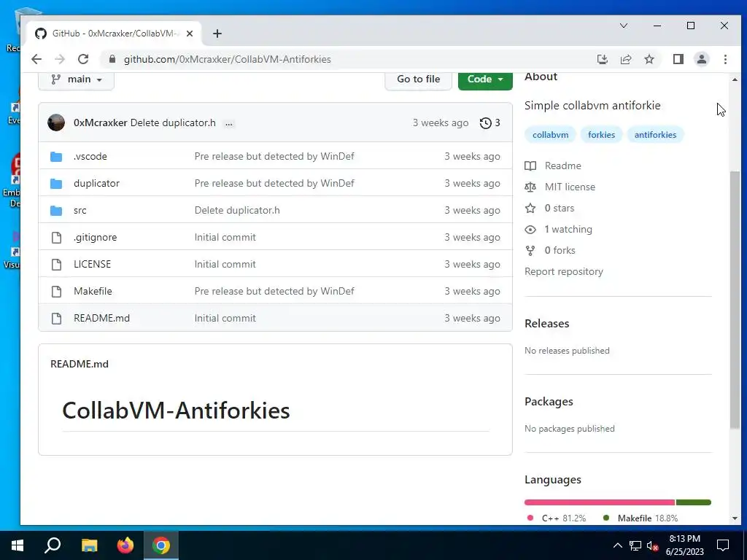
Task: Open the duplicator folder
Action: coord(96,183)
